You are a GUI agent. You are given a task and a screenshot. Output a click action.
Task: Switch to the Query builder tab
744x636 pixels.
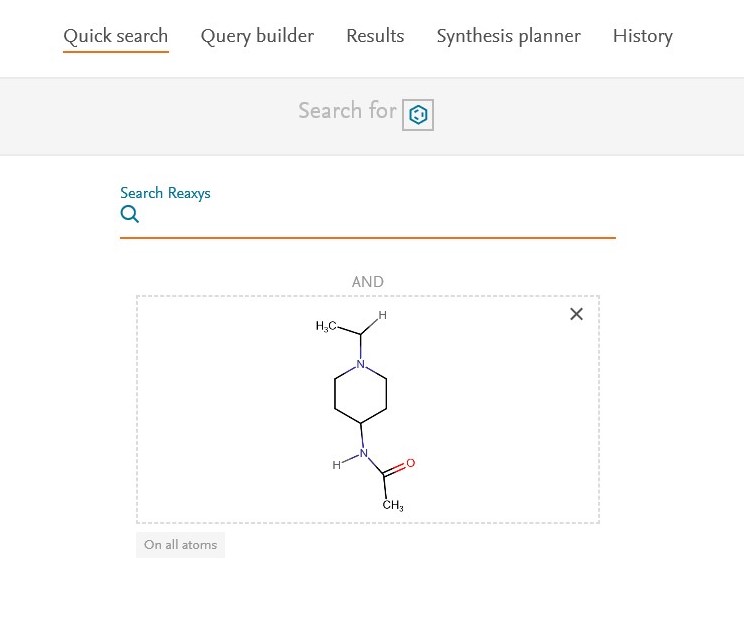(x=257, y=37)
